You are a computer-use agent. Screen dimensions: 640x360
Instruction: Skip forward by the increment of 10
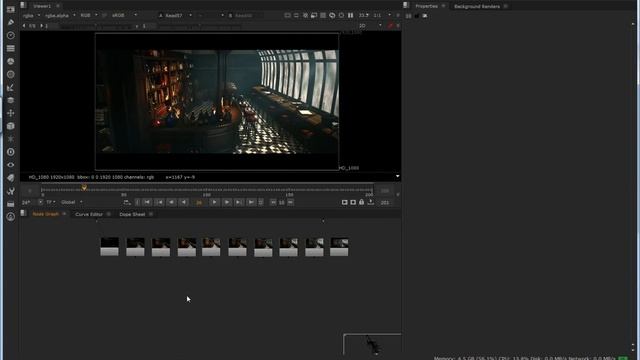[x=290, y=202]
